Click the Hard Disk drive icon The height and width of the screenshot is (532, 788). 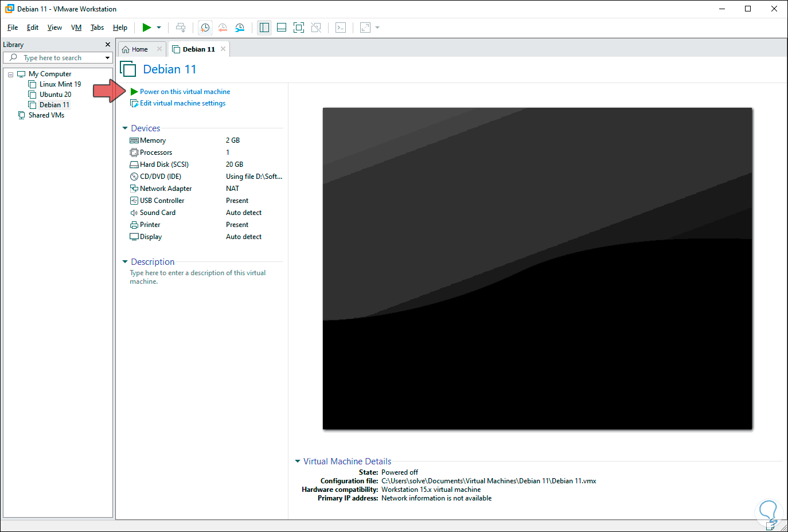(x=134, y=165)
